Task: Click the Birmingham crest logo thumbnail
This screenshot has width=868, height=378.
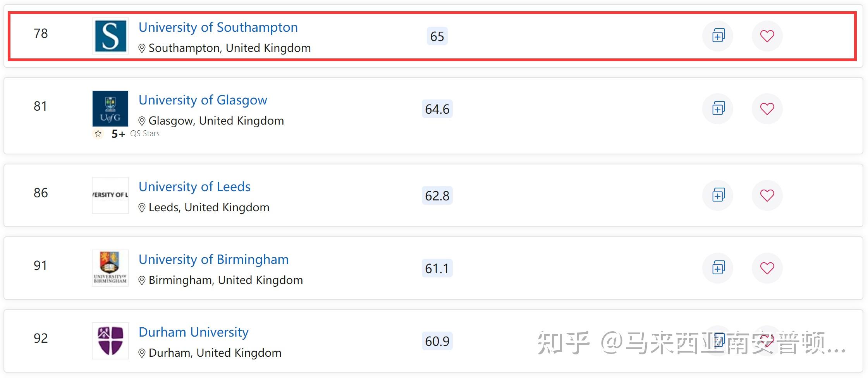Action: point(110,268)
